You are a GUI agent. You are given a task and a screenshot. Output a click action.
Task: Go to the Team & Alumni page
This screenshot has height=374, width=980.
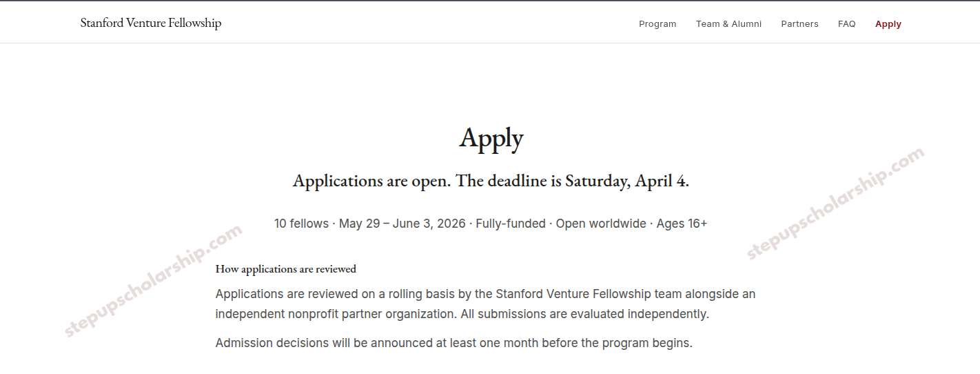[728, 24]
